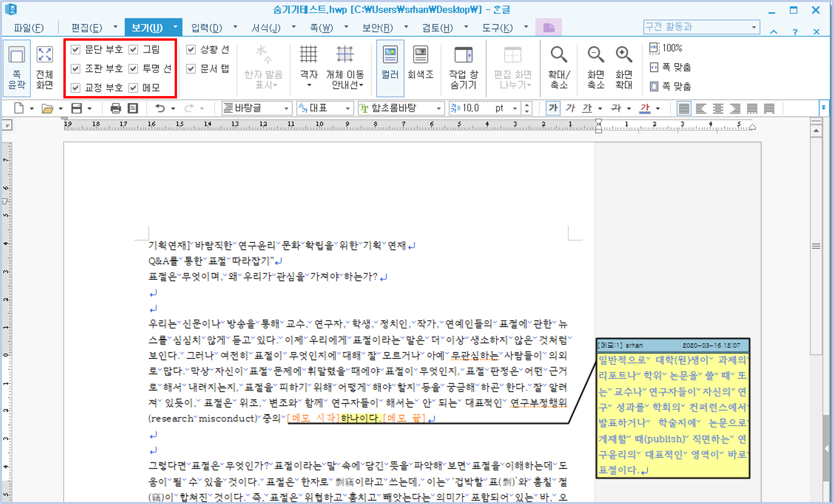834x504 pixels.
Task: Apply underline 가 formatting
Action: 587,108
